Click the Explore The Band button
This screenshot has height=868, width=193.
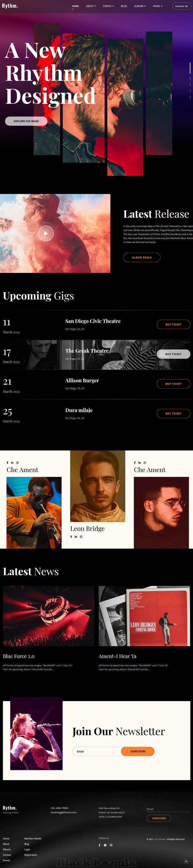click(x=26, y=121)
